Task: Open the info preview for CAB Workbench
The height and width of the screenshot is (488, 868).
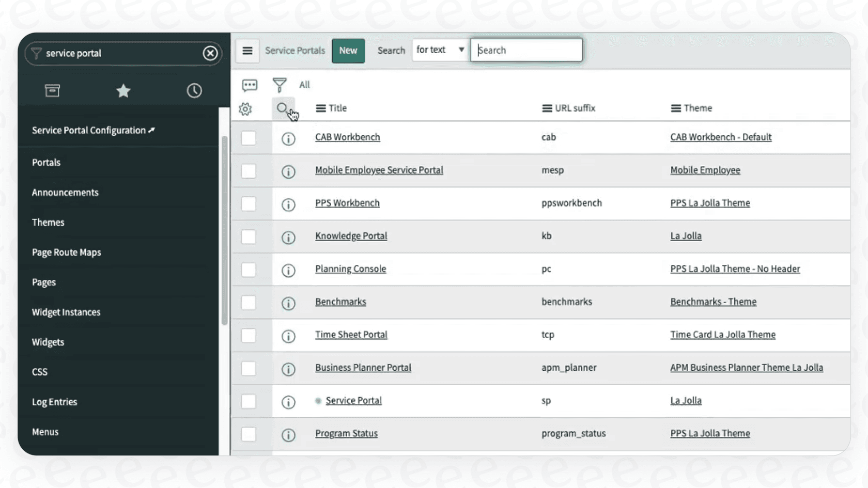Action: 288,138
